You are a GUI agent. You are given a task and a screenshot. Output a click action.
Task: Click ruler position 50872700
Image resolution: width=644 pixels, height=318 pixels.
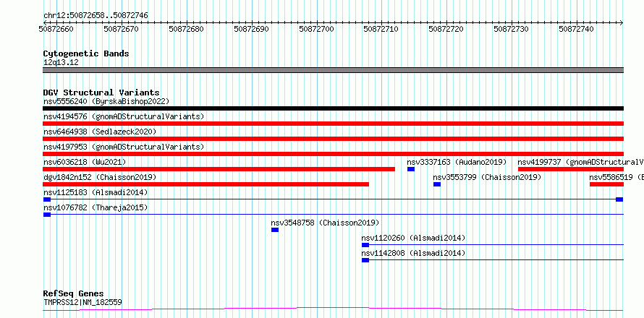pos(317,29)
